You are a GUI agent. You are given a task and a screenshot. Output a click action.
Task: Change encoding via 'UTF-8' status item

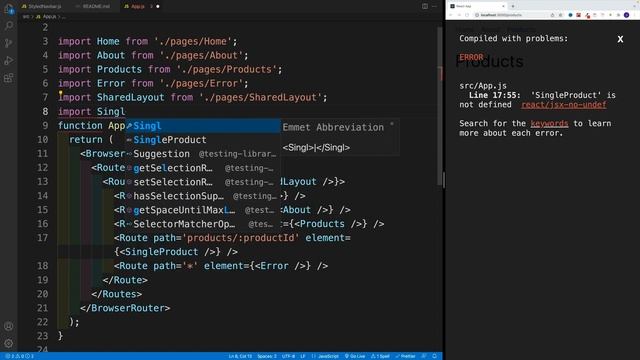288,356
